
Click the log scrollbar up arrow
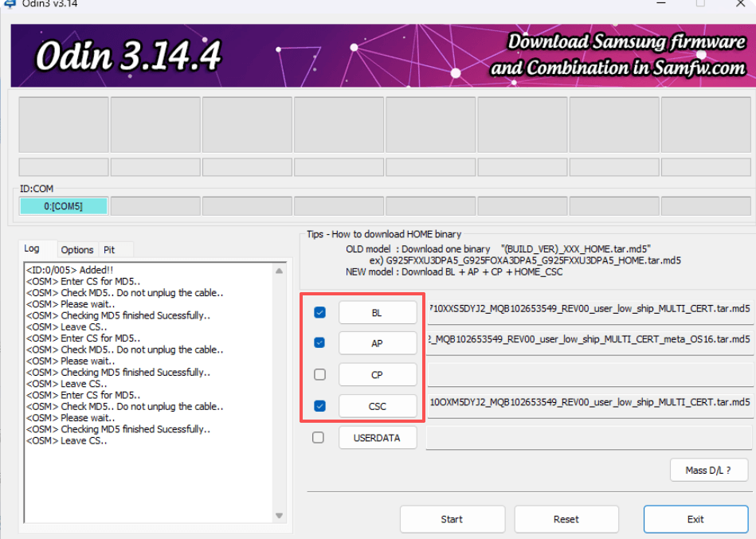tap(279, 271)
